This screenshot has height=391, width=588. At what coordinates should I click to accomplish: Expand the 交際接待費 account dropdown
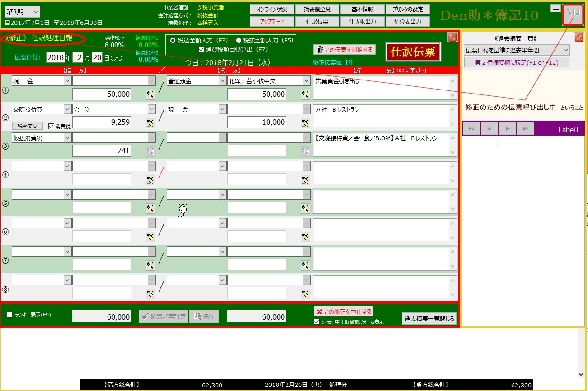(67, 109)
